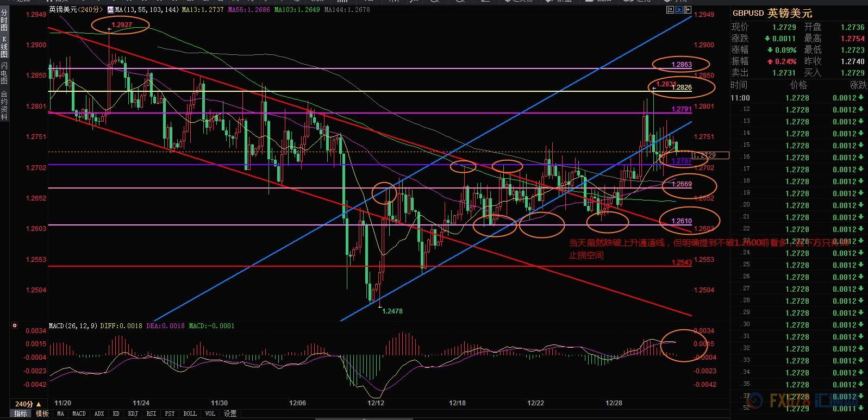Switch indicator to KDJ
Viewport: 868px width, 420px height.
133,414
